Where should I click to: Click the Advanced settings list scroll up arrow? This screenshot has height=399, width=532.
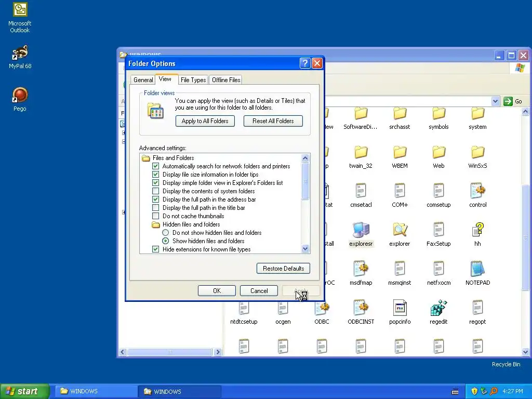click(x=305, y=158)
